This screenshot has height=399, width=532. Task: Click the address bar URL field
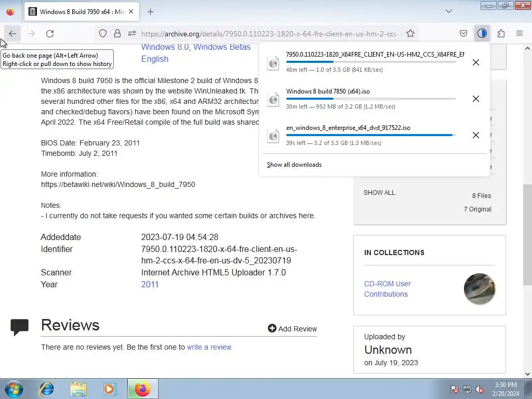[x=270, y=34]
